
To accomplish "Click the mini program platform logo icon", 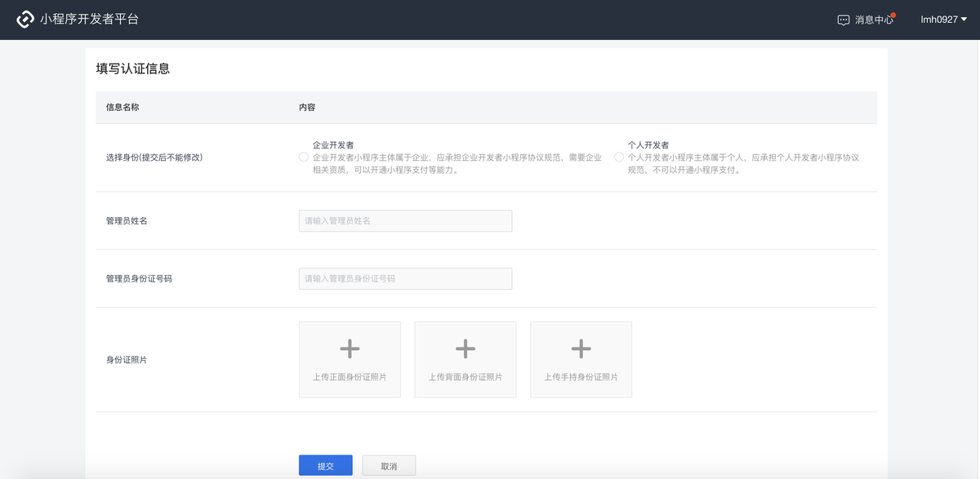I will tap(25, 20).
